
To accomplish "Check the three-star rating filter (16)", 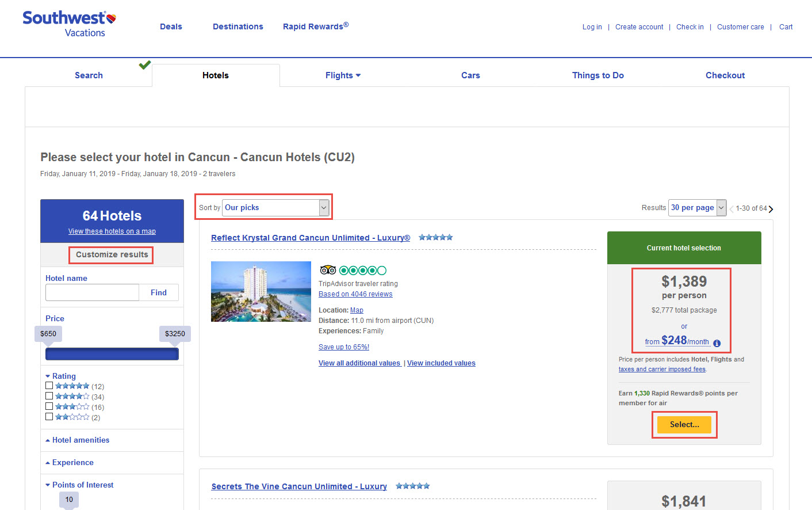I will click(49, 406).
